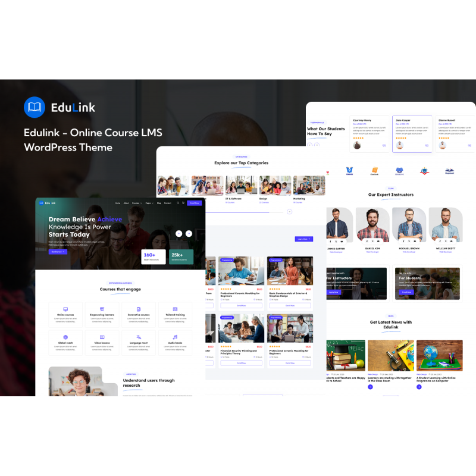The height and width of the screenshot is (476, 476).
Task: Click the hero slider next arrow
Action: tap(189, 233)
